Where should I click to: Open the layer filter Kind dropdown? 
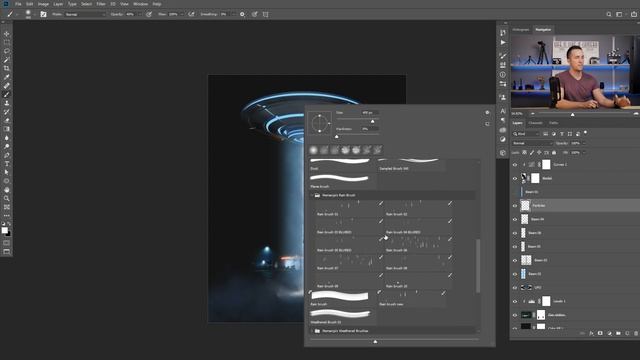pyautogui.click(x=526, y=134)
